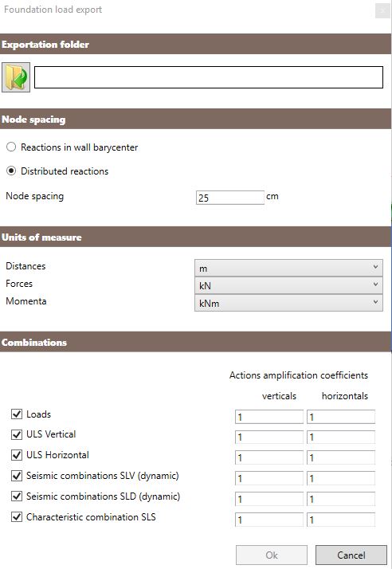Select Reactions in wall barycenter option
Image resolution: width=392 pixels, height=569 pixels.
click(11, 147)
